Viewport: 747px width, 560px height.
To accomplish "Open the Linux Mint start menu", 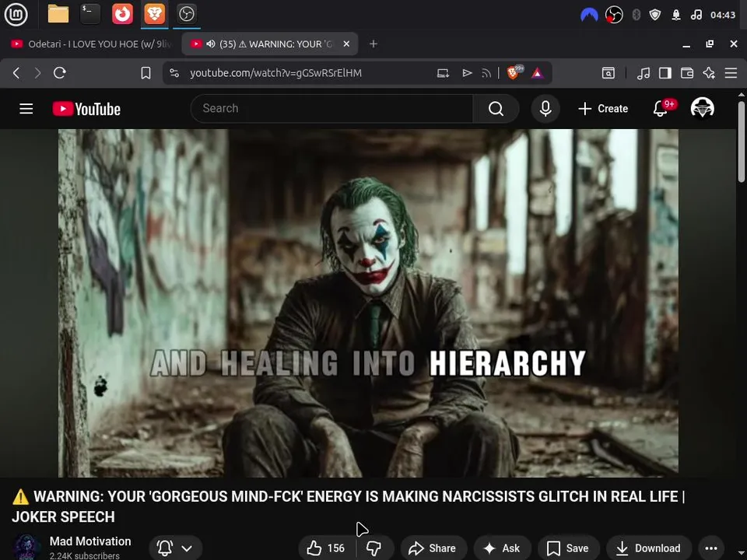I will point(16,14).
